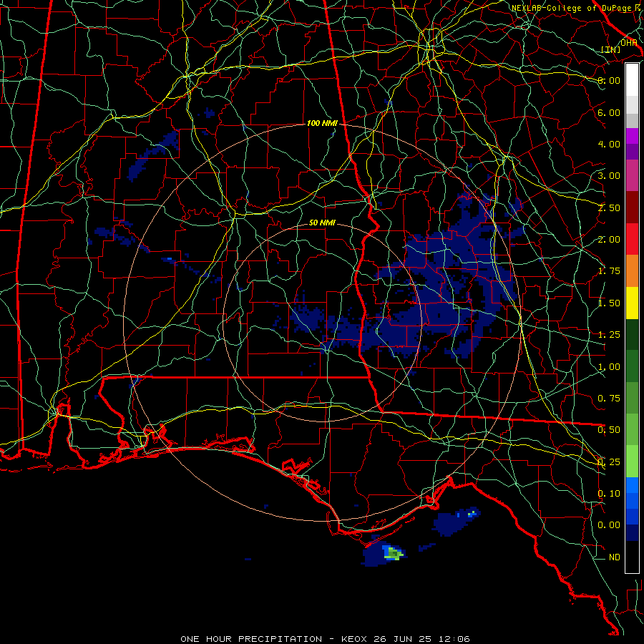
Task: Click the 'ONE HOUR PRECIPITATION - KEOX' caption
Action: coord(275,639)
